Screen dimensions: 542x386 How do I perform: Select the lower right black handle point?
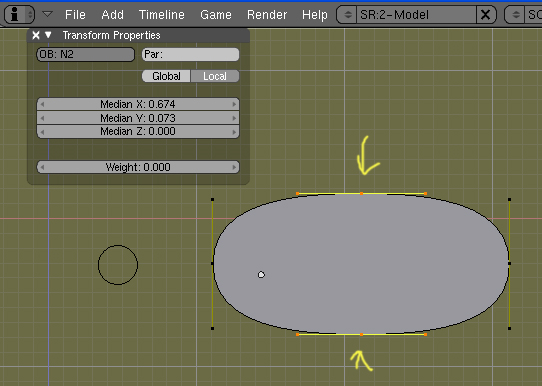[510, 328]
